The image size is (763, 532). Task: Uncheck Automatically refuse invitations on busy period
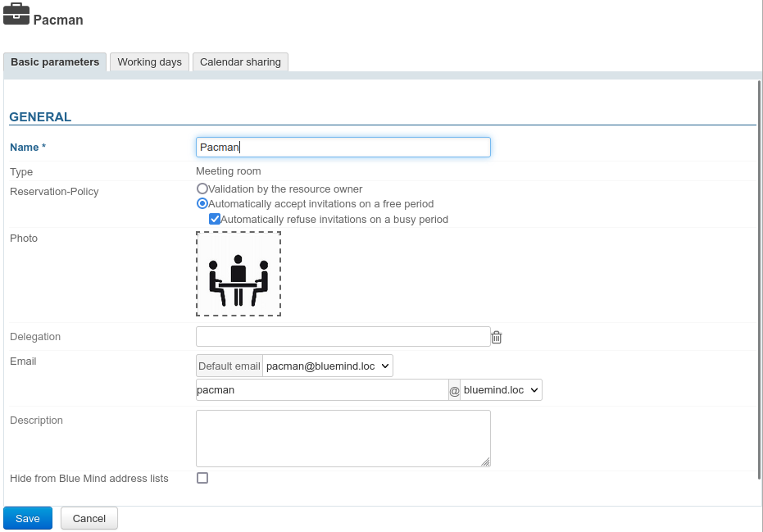[215, 219]
